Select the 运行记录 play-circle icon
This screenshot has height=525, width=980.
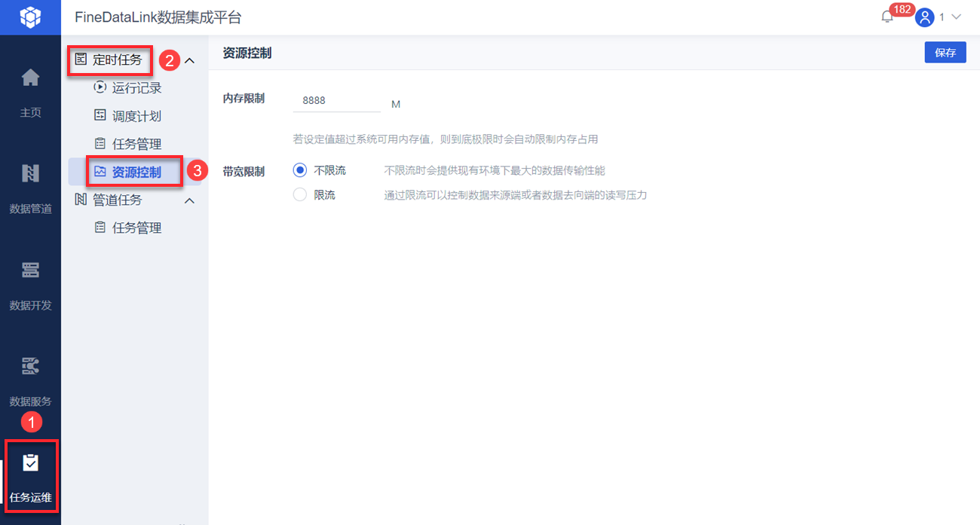(x=100, y=87)
